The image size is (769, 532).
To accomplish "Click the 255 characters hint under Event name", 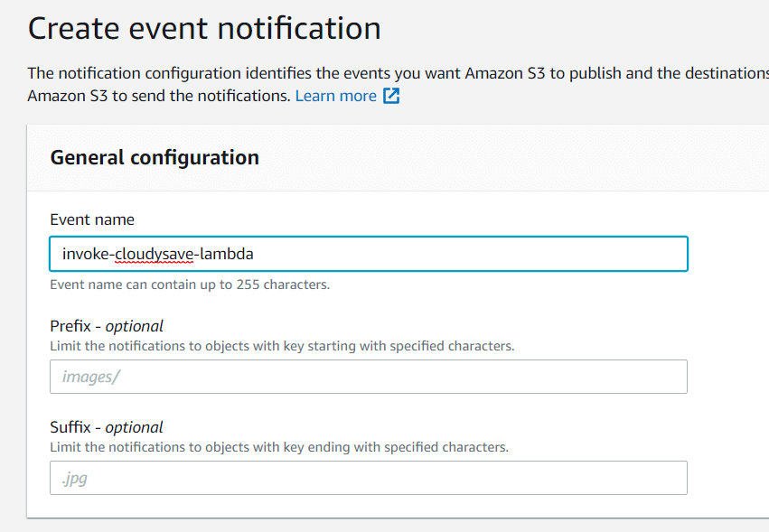I will pyautogui.click(x=190, y=285).
